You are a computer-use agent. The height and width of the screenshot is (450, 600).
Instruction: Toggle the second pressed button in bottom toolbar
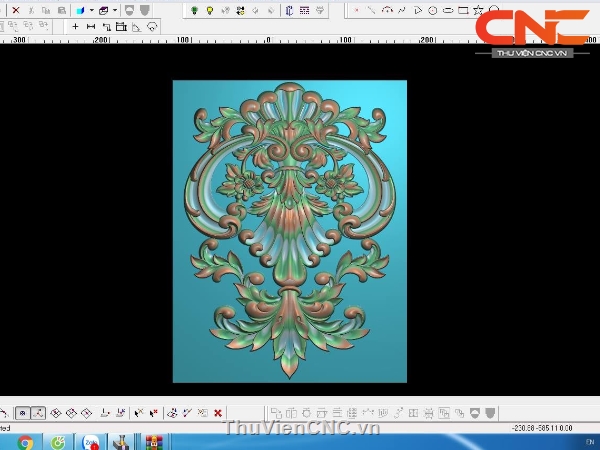pos(38,413)
